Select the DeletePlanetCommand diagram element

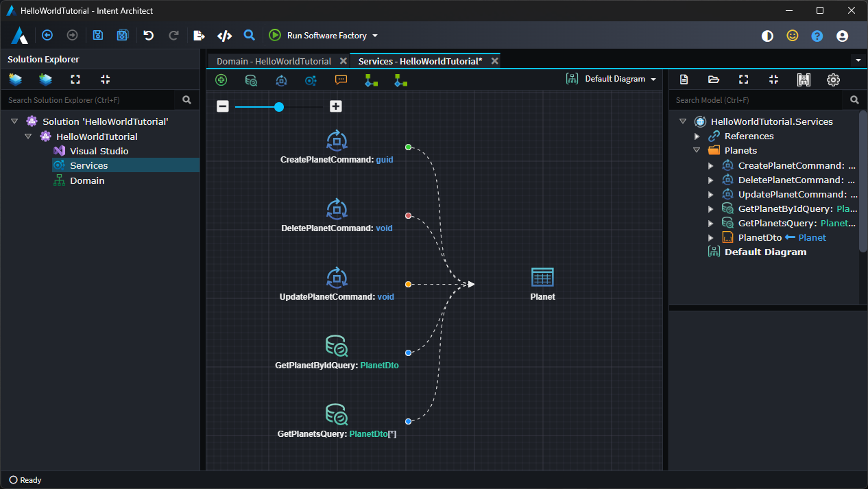[337, 216]
